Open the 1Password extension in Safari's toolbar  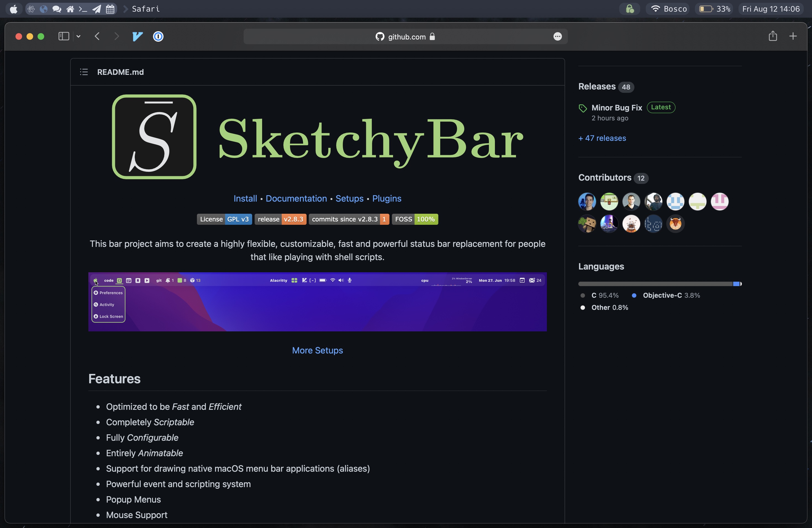click(158, 36)
